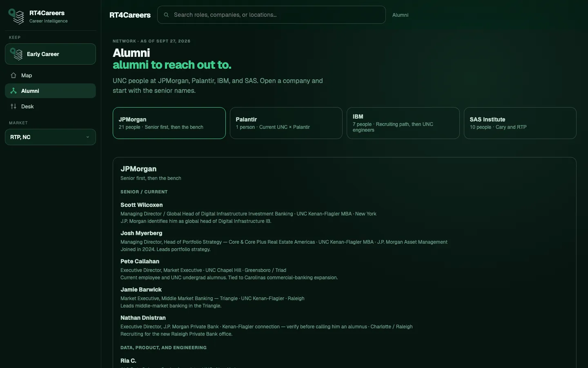Select the Early Career track button
This screenshot has height=368, width=588.
pos(50,54)
